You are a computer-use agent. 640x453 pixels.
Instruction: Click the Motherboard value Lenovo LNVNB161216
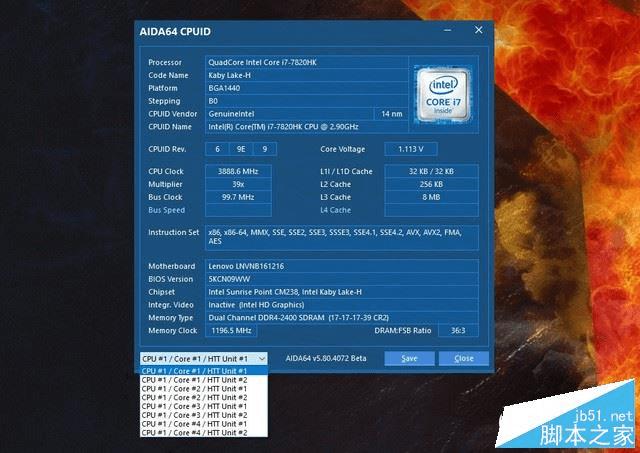[x=342, y=266]
